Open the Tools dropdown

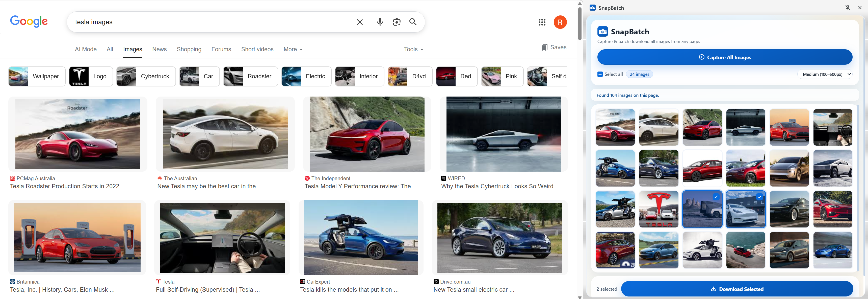click(x=413, y=49)
